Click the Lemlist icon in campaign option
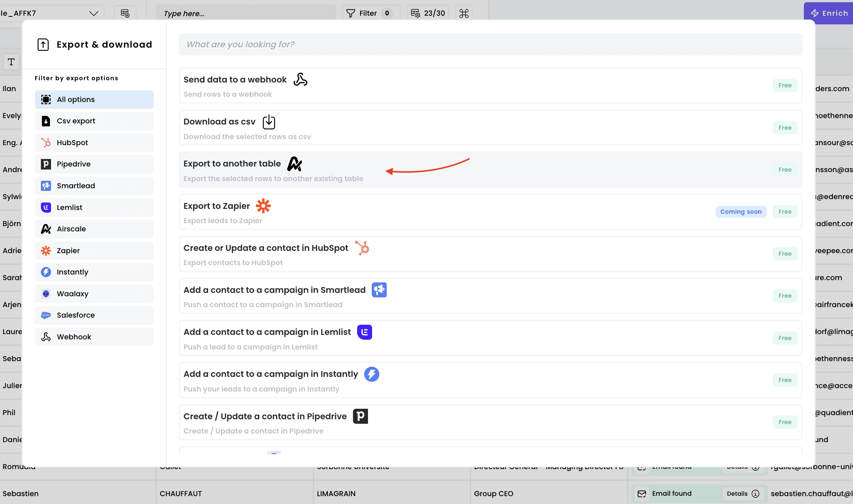The width and height of the screenshot is (853, 504). 364,332
